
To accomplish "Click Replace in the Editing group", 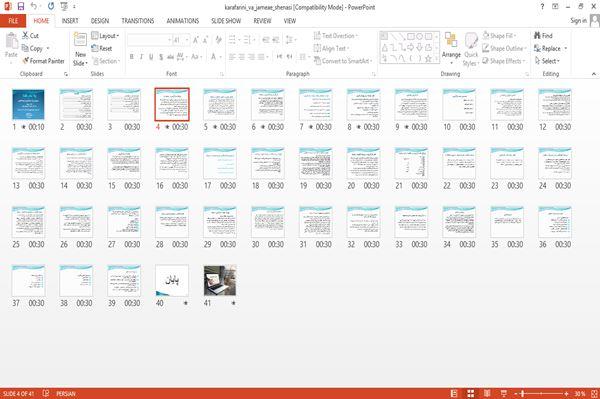I will point(547,48).
